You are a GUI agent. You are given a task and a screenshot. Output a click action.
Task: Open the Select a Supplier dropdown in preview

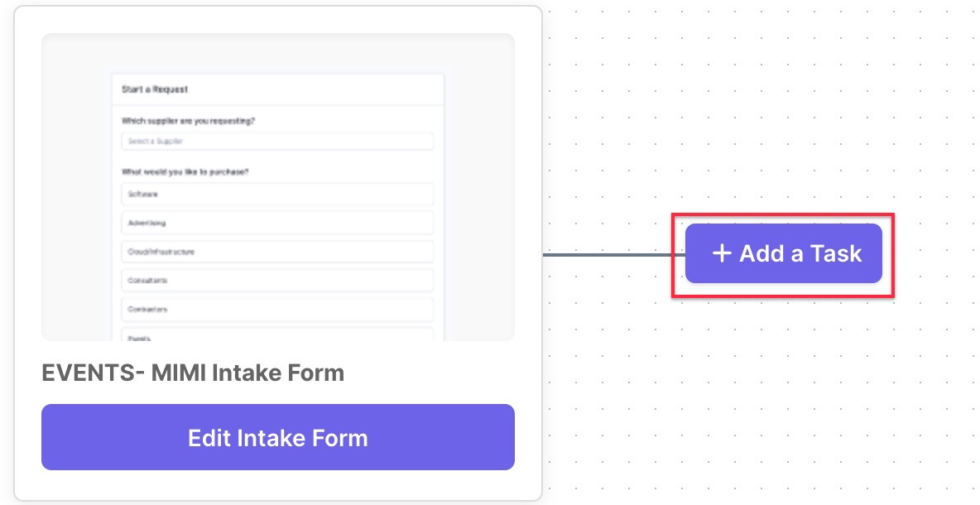tap(277, 142)
